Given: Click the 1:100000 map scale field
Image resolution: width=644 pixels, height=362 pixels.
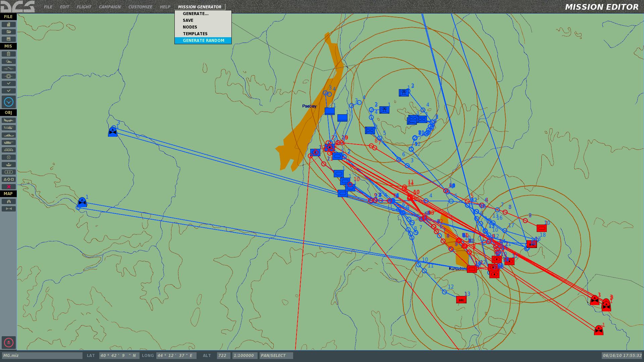Looking at the screenshot, I should tap(244, 356).
